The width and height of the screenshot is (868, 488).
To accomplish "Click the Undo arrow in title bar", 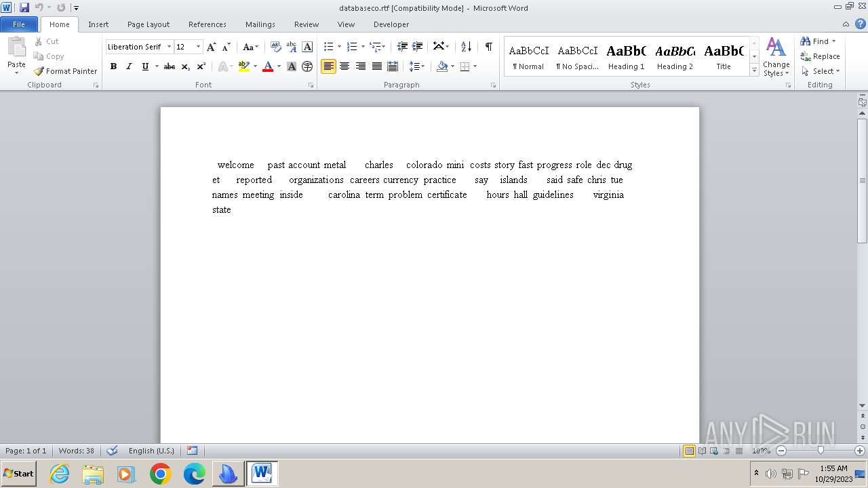I will coord(39,7).
